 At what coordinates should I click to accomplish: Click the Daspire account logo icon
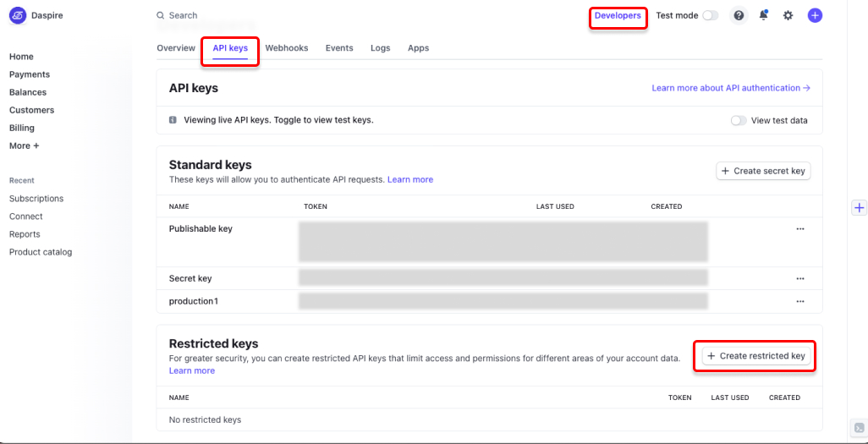17,15
